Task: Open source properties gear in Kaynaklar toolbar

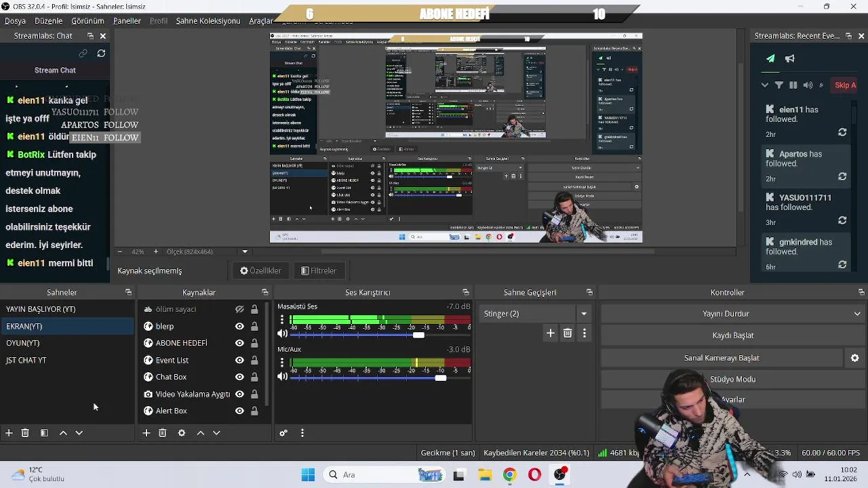Action: (x=182, y=433)
